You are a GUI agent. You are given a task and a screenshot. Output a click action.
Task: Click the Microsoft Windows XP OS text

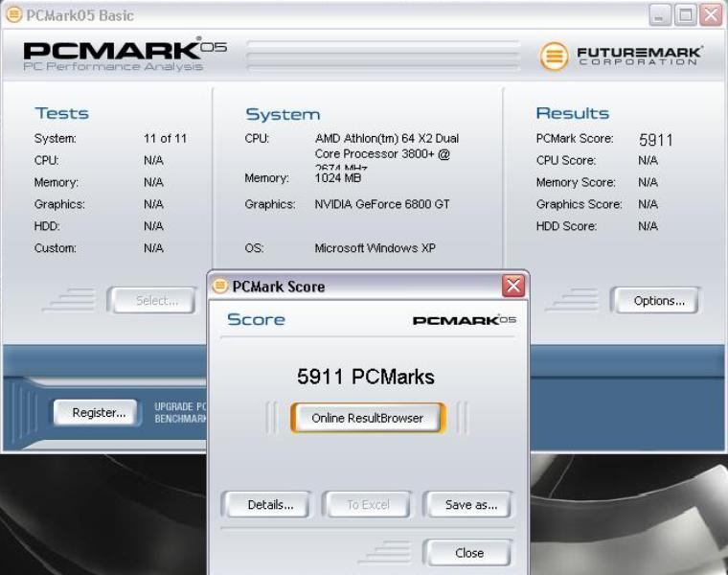pyautogui.click(x=375, y=248)
